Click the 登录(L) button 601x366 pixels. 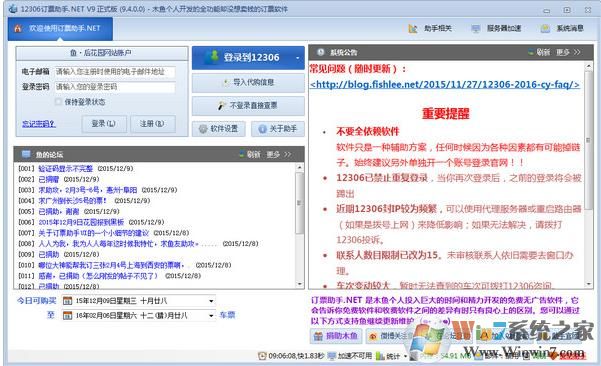[x=104, y=124]
